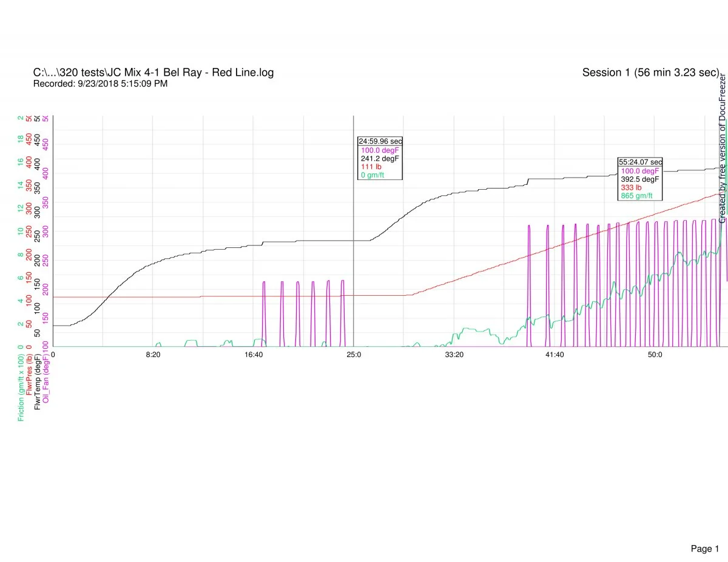
Task: Click the Session 1 duration text
Action: 650,73
